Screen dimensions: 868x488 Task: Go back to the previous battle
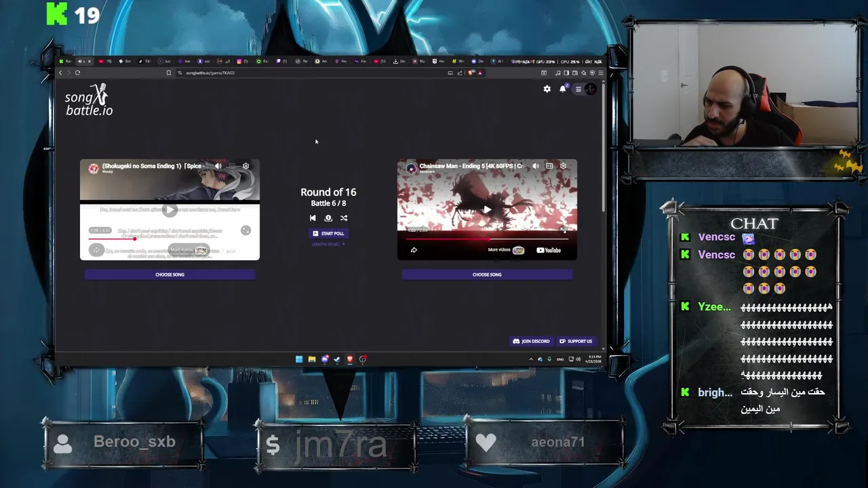[x=313, y=218]
